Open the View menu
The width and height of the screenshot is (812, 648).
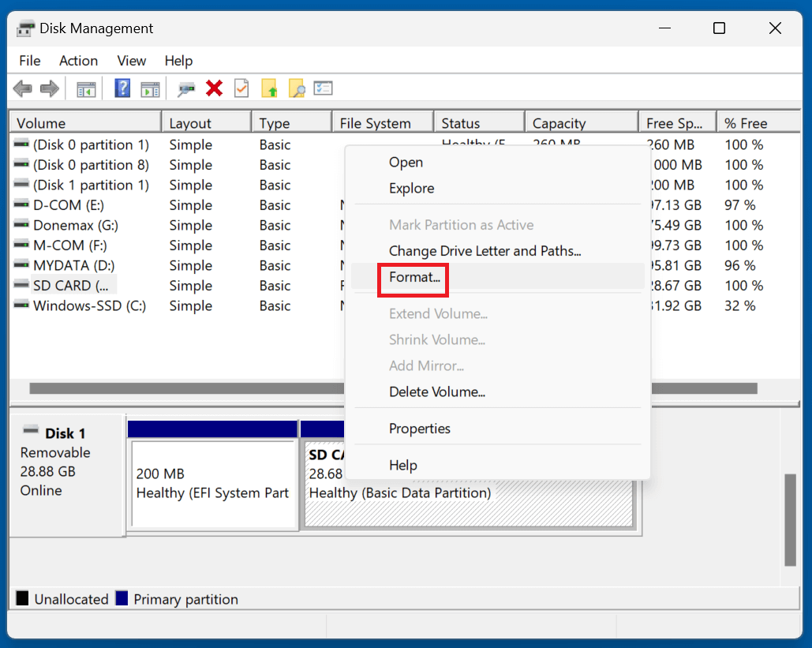pyautogui.click(x=131, y=61)
